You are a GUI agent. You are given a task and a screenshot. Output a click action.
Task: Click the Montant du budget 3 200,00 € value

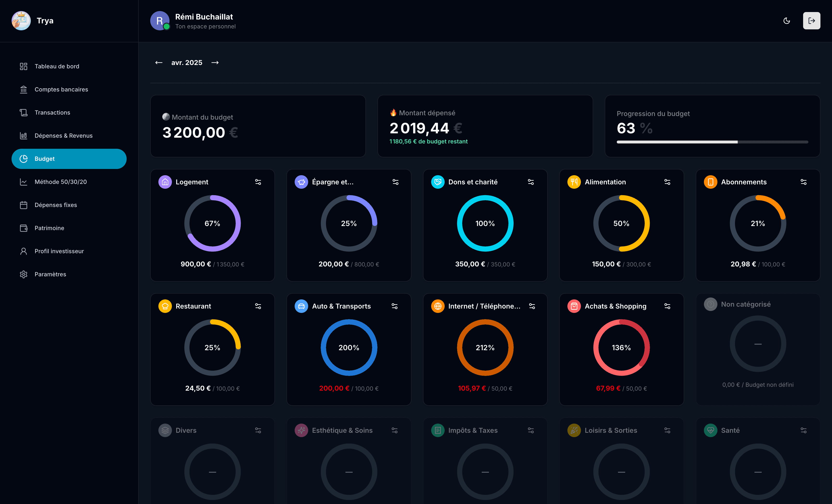200,132
